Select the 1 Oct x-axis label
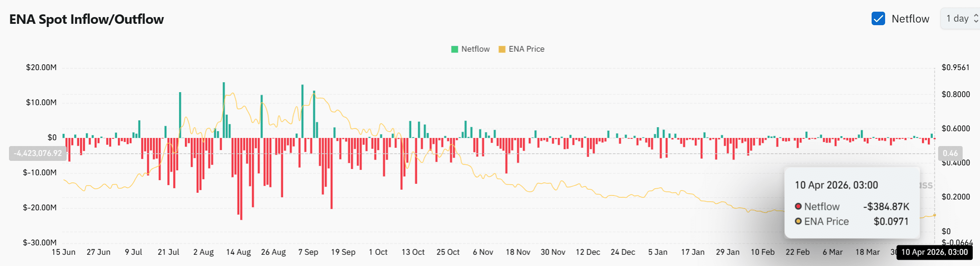The image size is (980, 266). (x=378, y=252)
